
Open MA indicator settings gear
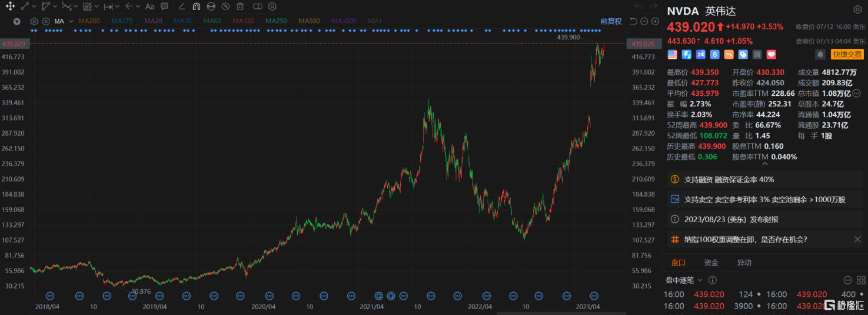34,21
